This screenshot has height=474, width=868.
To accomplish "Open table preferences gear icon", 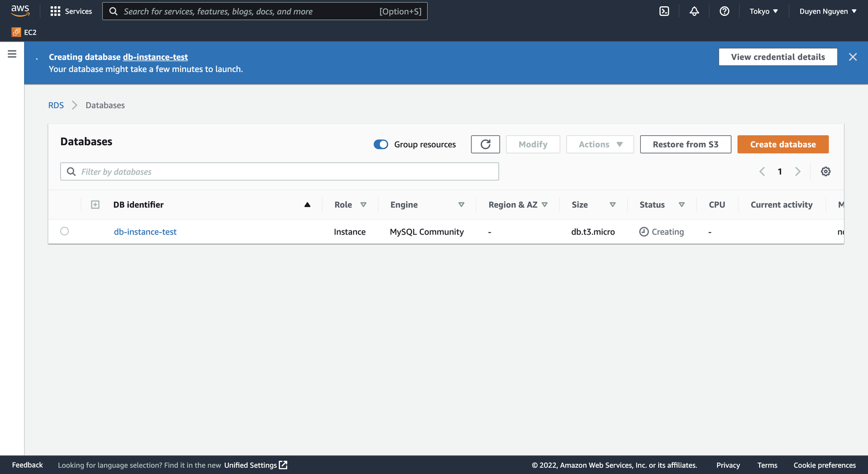I will click(x=826, y=172).
